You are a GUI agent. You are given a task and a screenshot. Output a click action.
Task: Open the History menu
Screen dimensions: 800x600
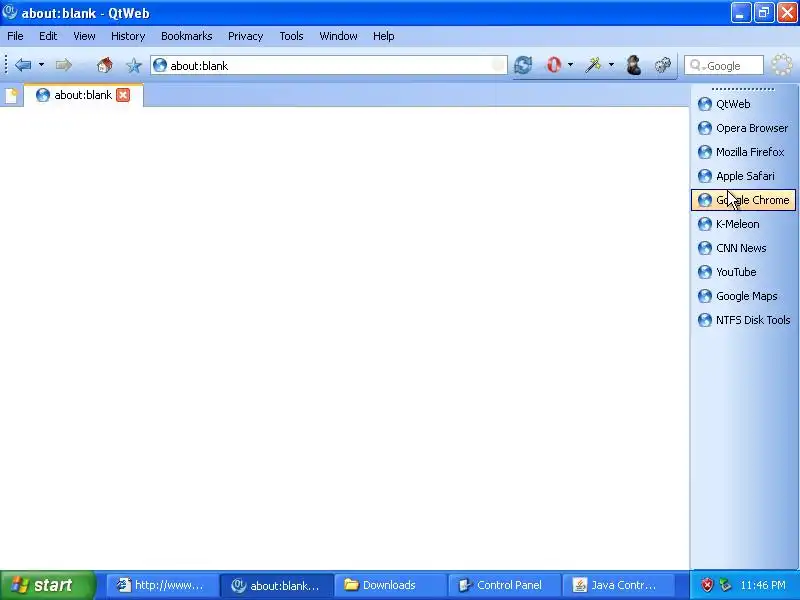click(x=128, y=36)
